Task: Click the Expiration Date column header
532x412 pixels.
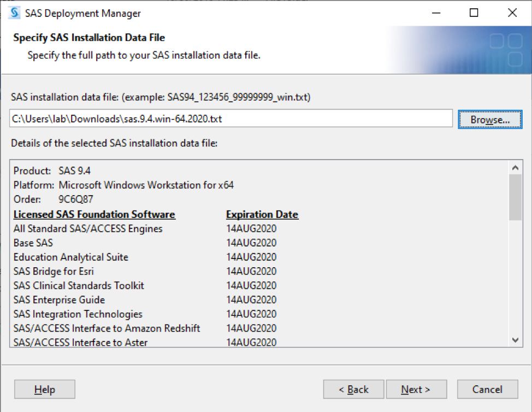Action: (262, 214)
